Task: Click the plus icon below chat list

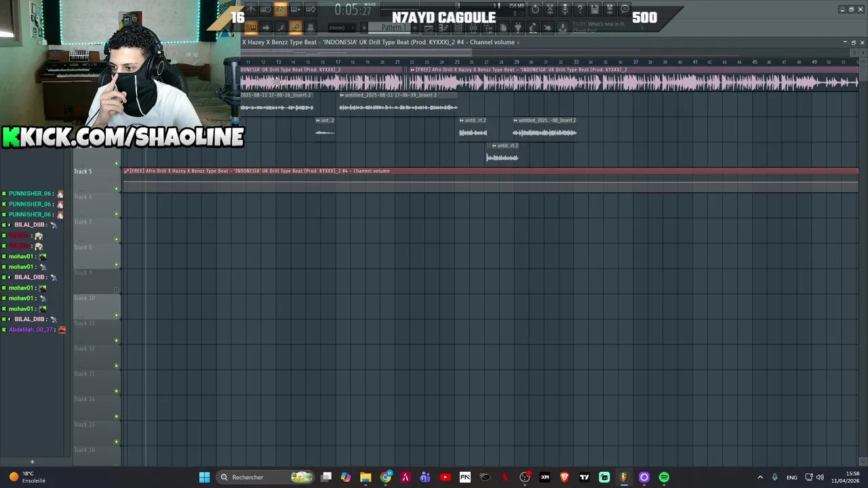Action: (x=32, y=462)
